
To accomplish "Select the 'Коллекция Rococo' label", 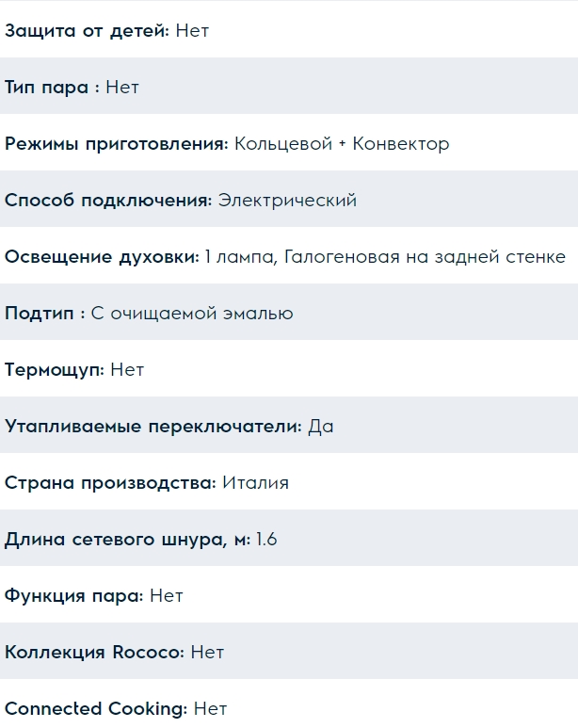I will point(94,652).
